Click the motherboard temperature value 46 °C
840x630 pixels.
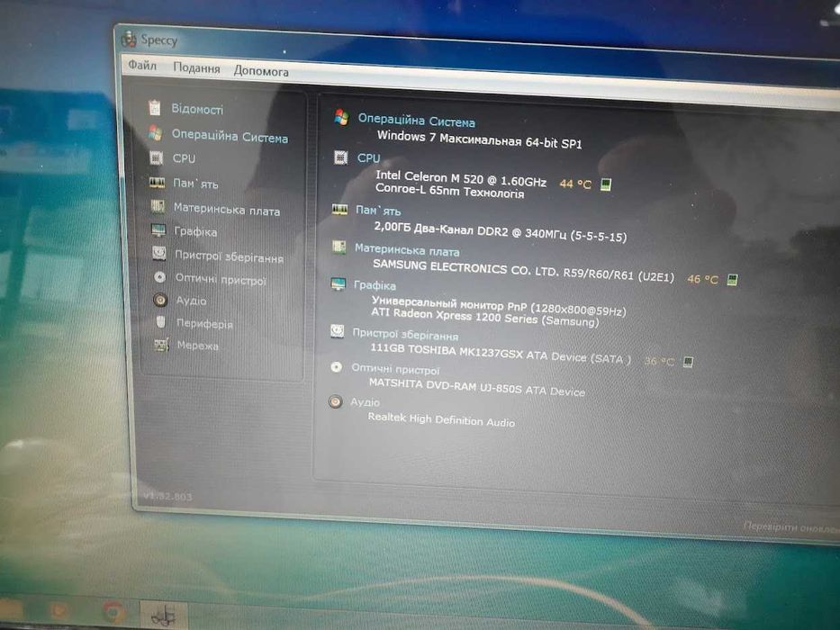[x=702, y=279]
